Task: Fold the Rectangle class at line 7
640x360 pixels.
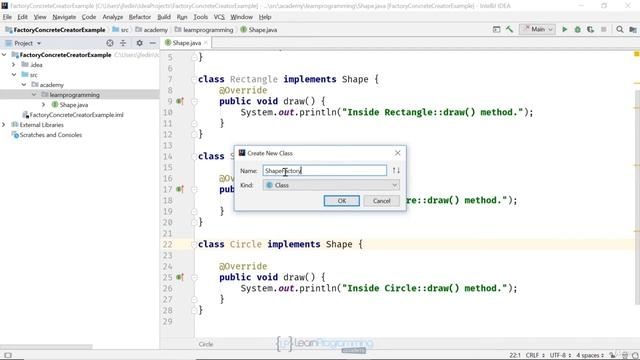Action: (x=194, y=79)
